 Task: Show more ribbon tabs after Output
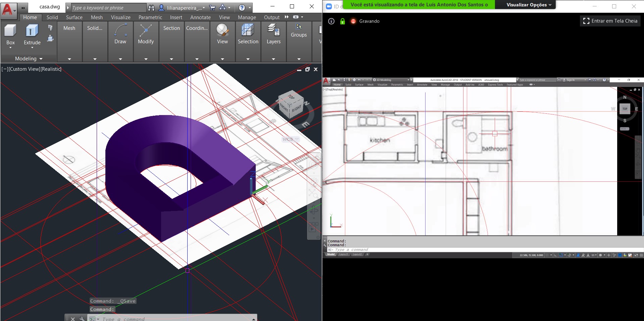tap(287, 17)
